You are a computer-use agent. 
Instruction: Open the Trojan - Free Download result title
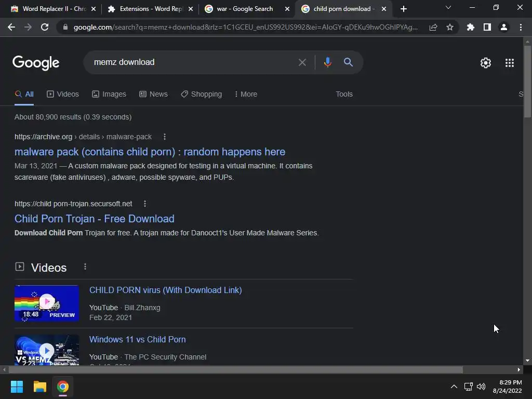(95, 219)
